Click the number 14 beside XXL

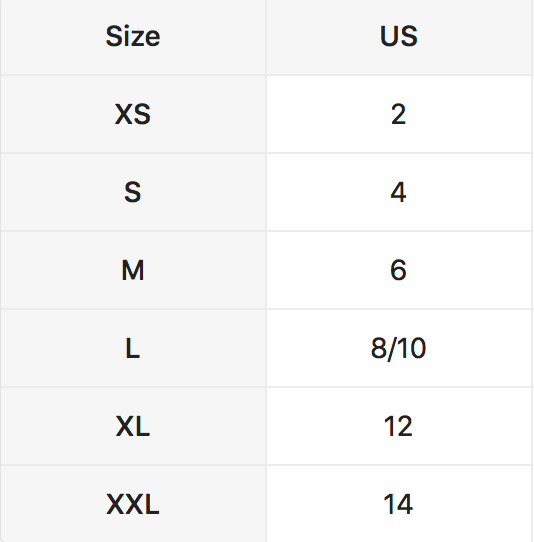coord(398,504)
